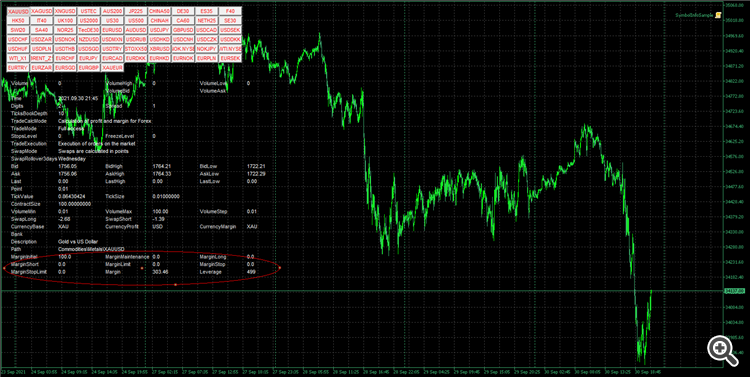Click the USDZAR pair button
The width and height of the screenshot is (750, 377).
(41, 39)
